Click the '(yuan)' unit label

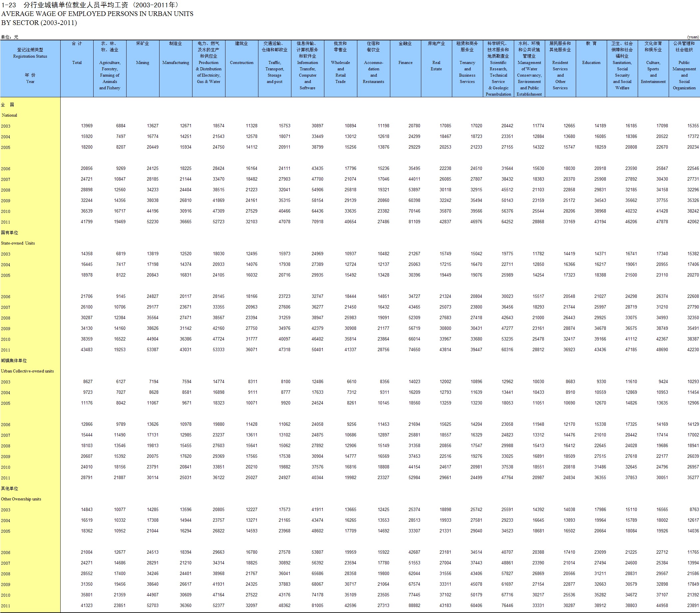(693, 37)
